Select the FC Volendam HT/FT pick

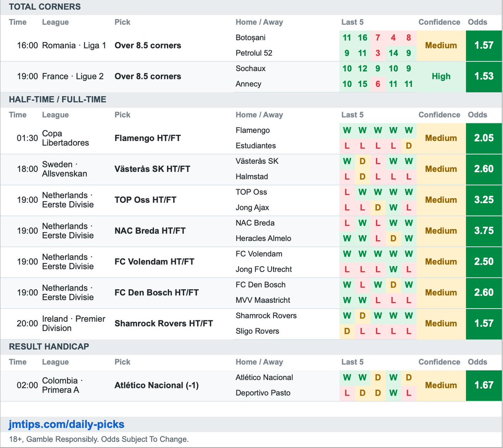[154, 262]
